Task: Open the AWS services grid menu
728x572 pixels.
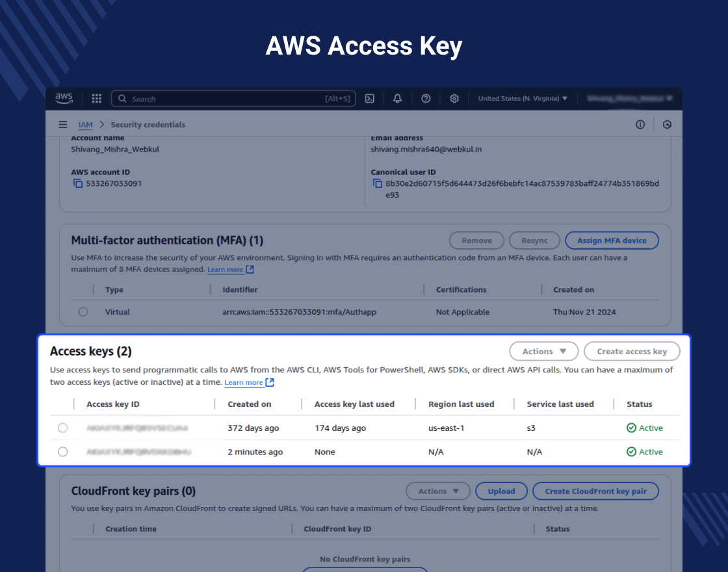Action: coord(97,98)
